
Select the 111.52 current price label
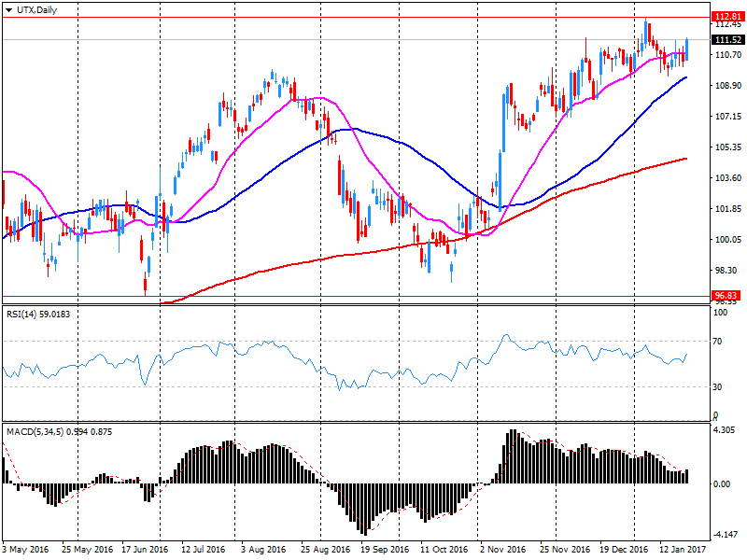[x=727, y=40]
